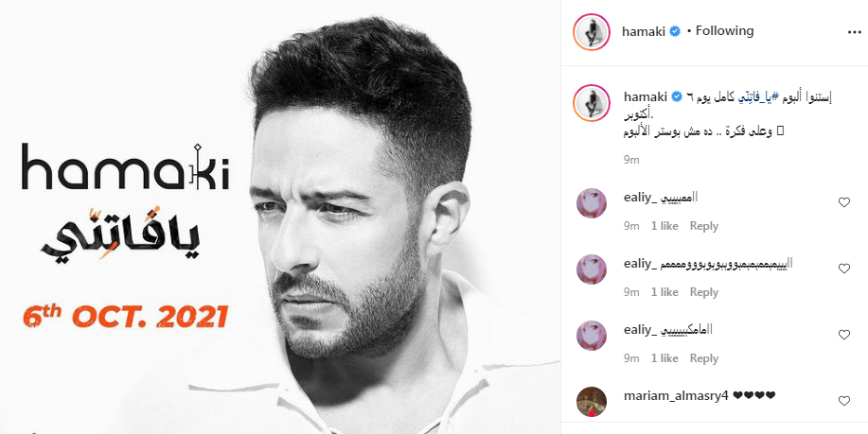
Task: Toggle the Following status for hamaki
Action: coord(725,31)
